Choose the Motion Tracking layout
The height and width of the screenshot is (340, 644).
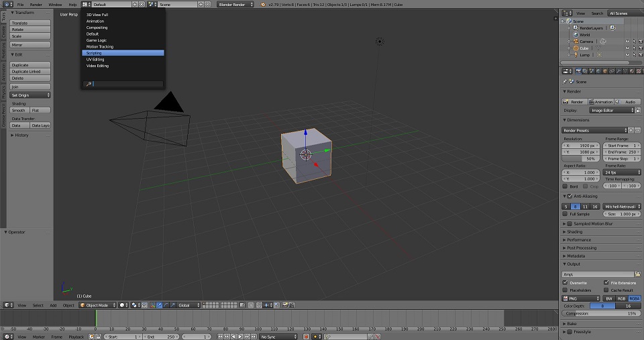pyautogui.click(x=123, y=47)
